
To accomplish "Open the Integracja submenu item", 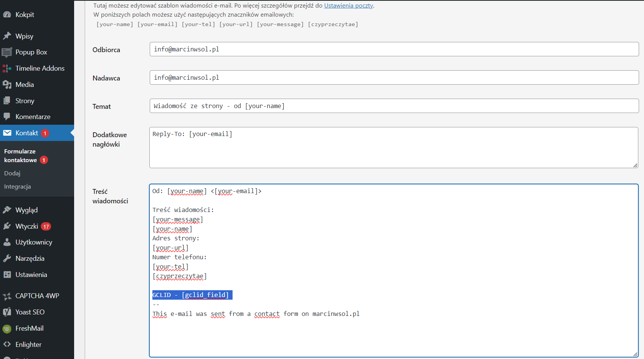I will [17, 187].
